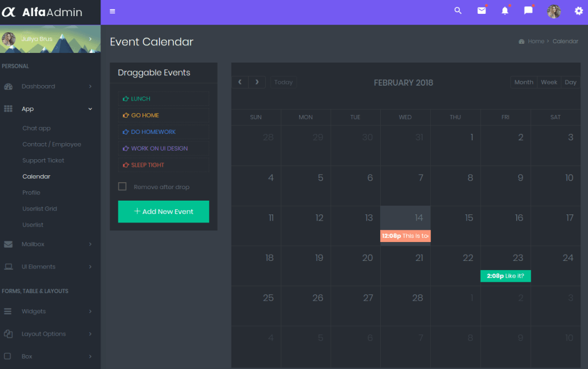Switch calendar to Day view
The image size is (588, 369).
pos(570,82)
